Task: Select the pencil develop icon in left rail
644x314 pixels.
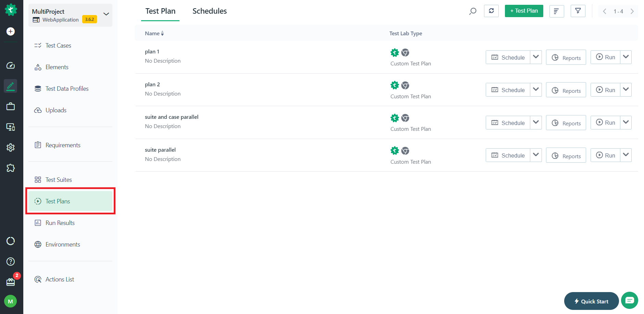Action: point(11,86)
